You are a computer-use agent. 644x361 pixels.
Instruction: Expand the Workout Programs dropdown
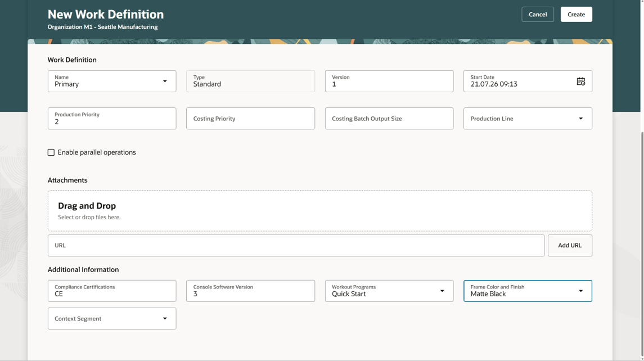(442, 291)
